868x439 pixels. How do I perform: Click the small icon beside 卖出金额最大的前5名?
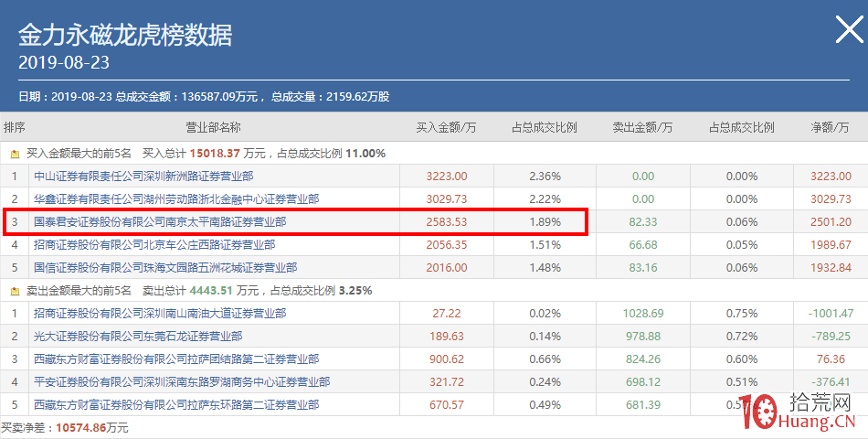tap(15, 291)
